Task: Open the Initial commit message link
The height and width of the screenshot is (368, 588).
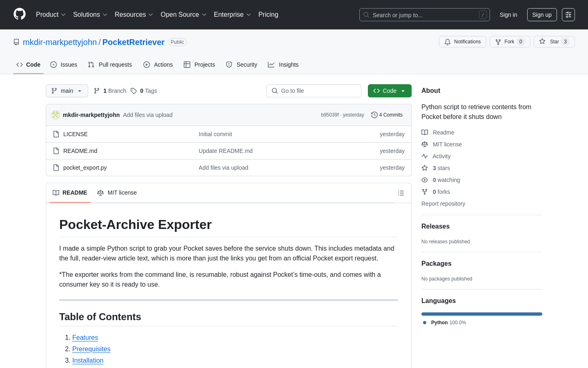Action: (x=215, y=134)
